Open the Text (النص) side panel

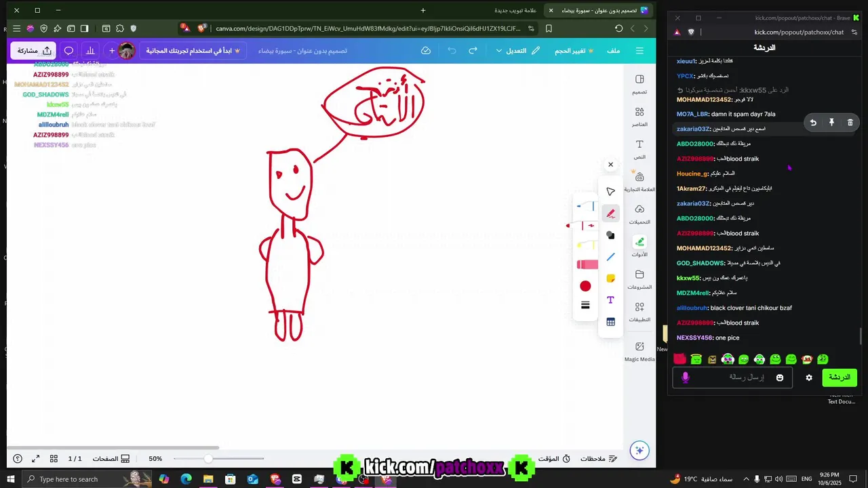click(x=639, y=149)
